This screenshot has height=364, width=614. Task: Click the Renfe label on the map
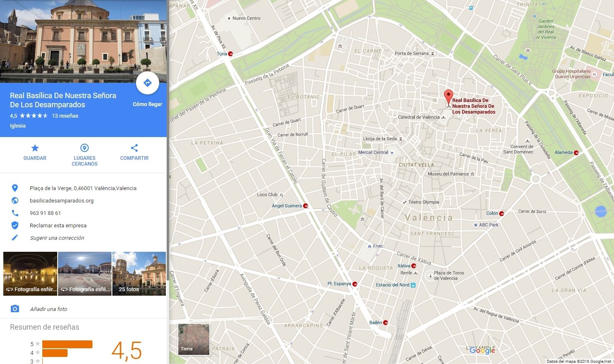(406, 273)
